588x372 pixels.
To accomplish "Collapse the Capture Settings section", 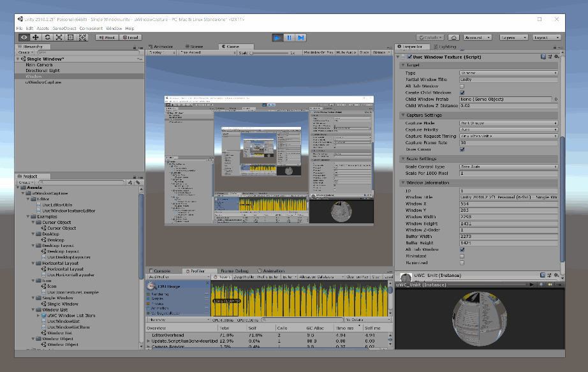I will (x=403, y=115).
